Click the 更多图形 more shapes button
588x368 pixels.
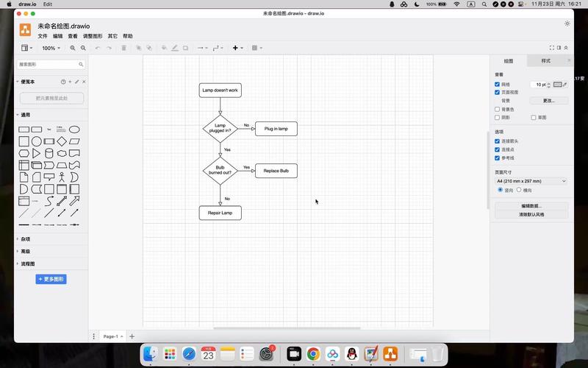click(51, 279)
